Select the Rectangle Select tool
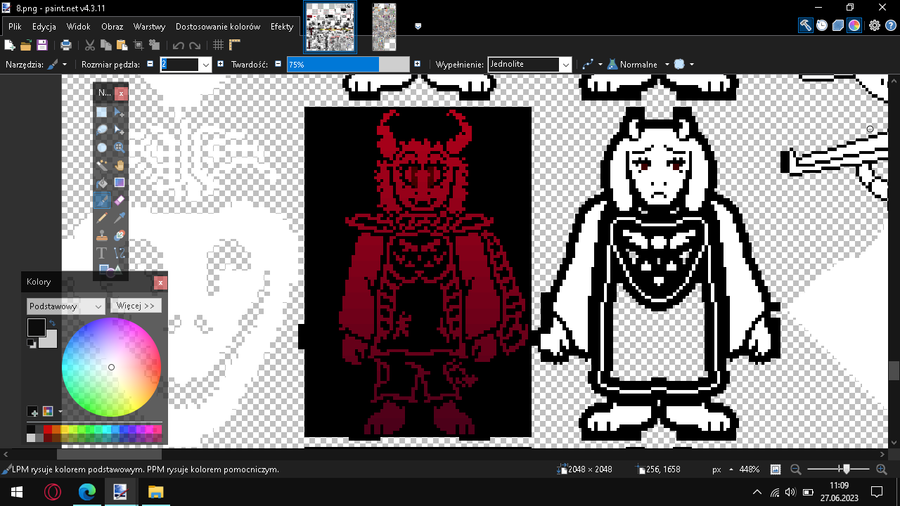The image size is (900, 506). click(x=102, y=112)
